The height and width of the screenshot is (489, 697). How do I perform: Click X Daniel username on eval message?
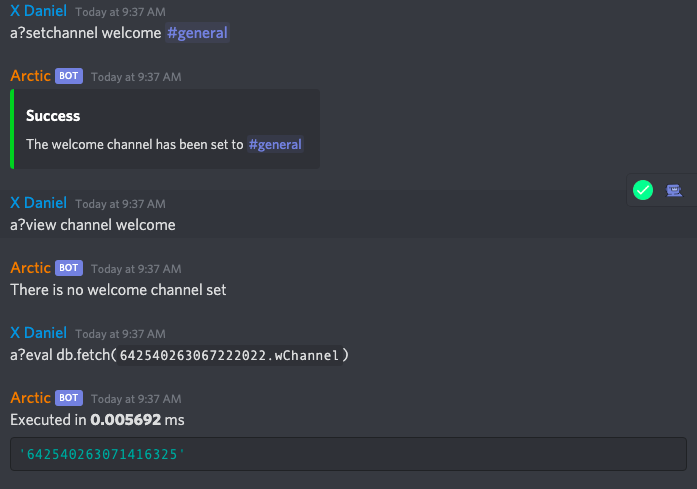click(38, 332)
